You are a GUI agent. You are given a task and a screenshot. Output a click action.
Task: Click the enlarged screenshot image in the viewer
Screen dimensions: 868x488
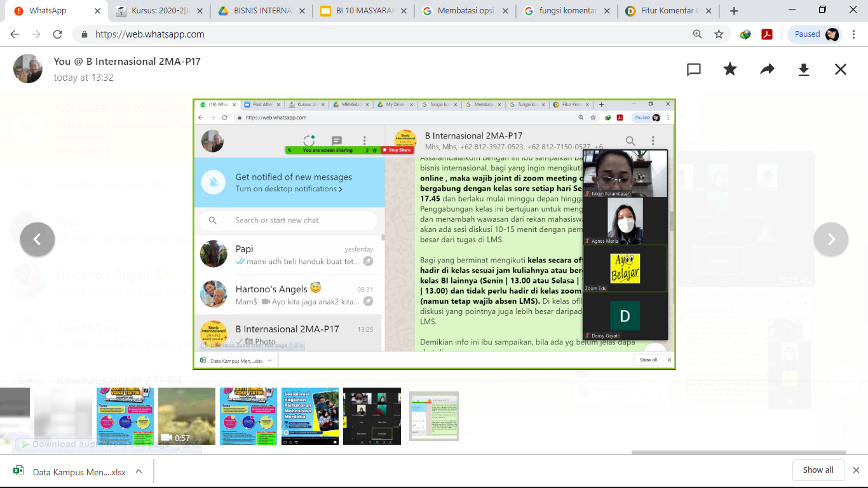pos(434,234)
